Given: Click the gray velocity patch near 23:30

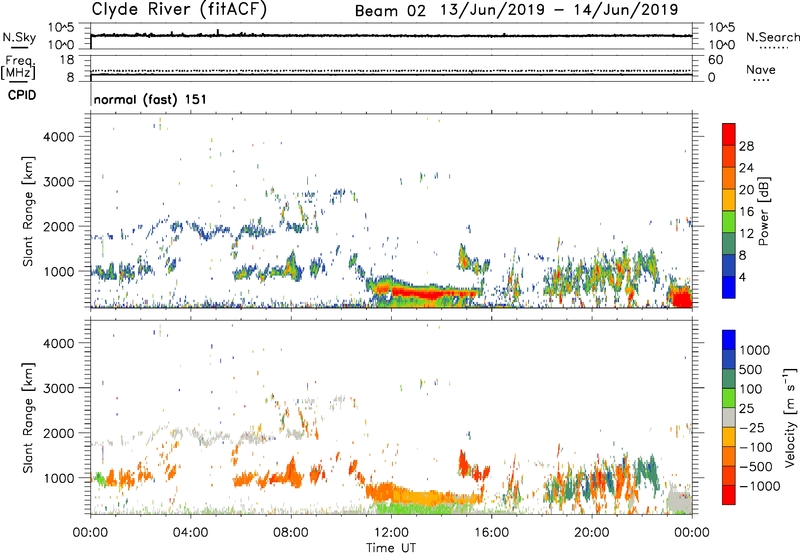Looking at the screenshot, I should tap(680, 501).
